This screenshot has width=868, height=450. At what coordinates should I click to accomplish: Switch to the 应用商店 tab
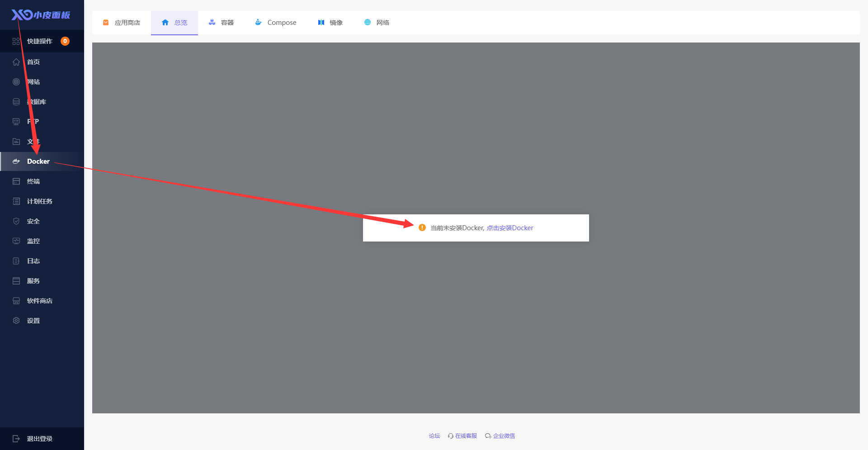click(122, 23)
